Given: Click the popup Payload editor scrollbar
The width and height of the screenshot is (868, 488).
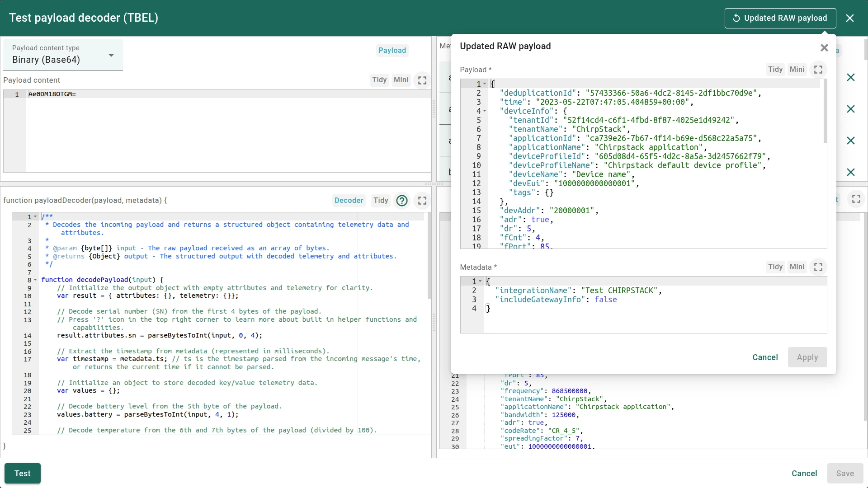Looking at the screenshot, I should click(825, 111).
